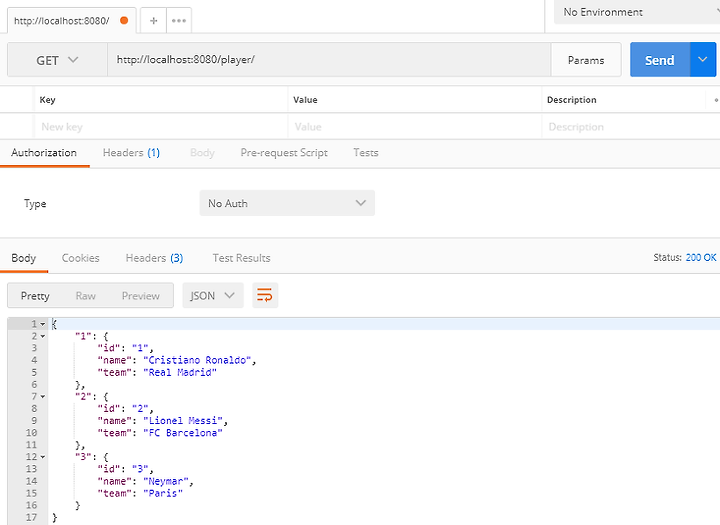Screen dimensions: 720x525
Task: Open the Params editor
Action: click(586, 60)
